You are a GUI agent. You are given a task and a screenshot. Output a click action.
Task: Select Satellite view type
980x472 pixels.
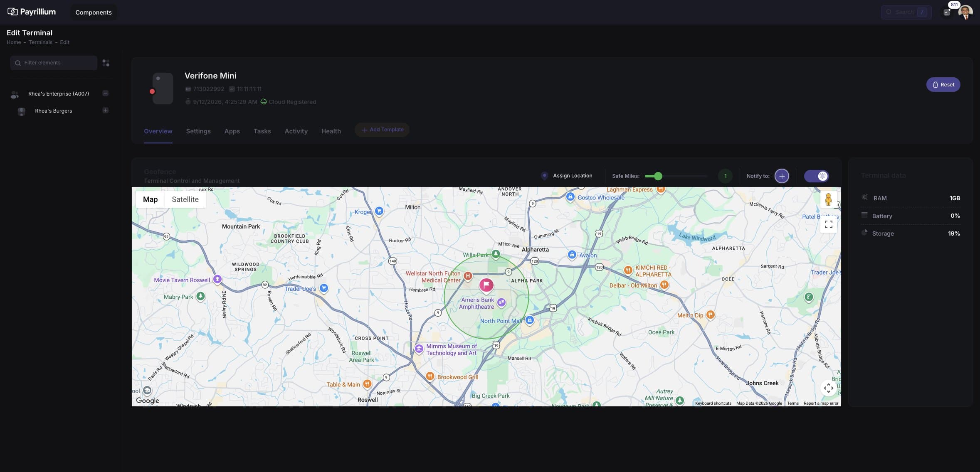click(x=185, y=199)
